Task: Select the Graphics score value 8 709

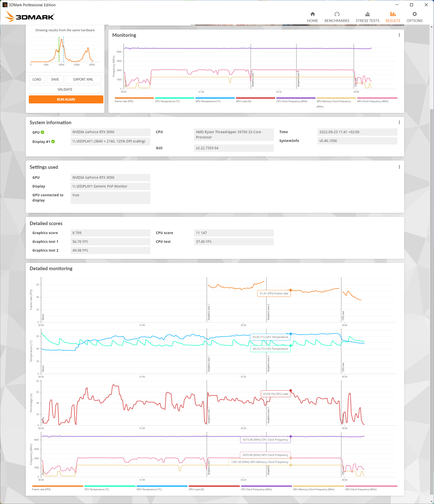Action: point(110,233)
